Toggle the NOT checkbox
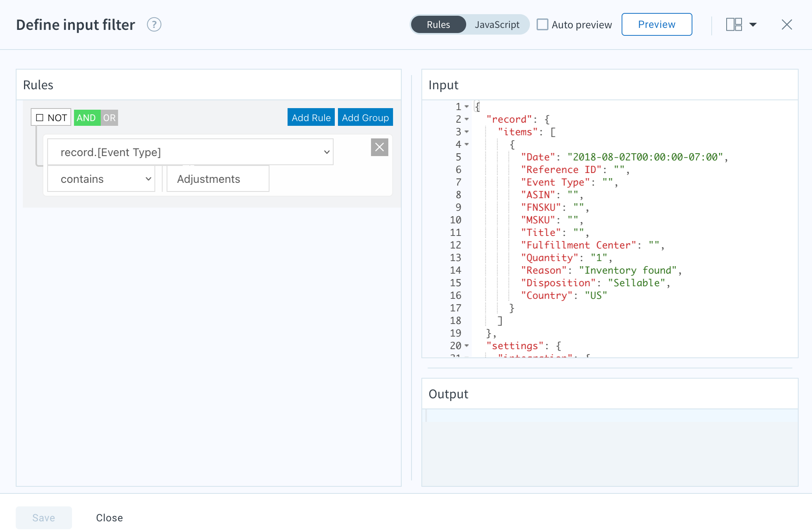 point(39,118)
